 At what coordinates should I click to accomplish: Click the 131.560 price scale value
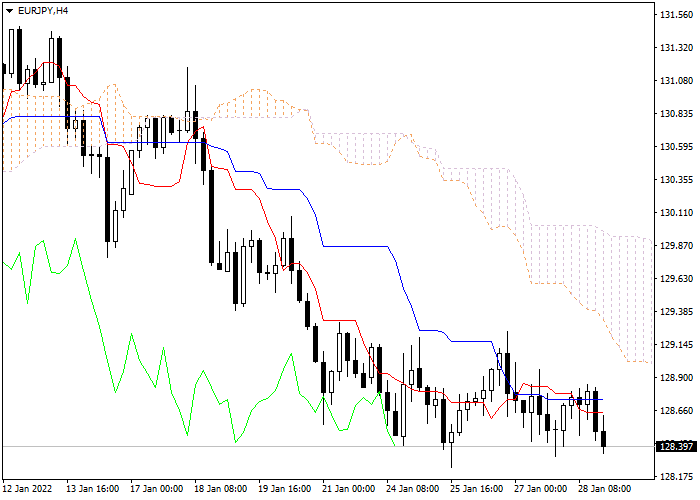click(676, 15)
